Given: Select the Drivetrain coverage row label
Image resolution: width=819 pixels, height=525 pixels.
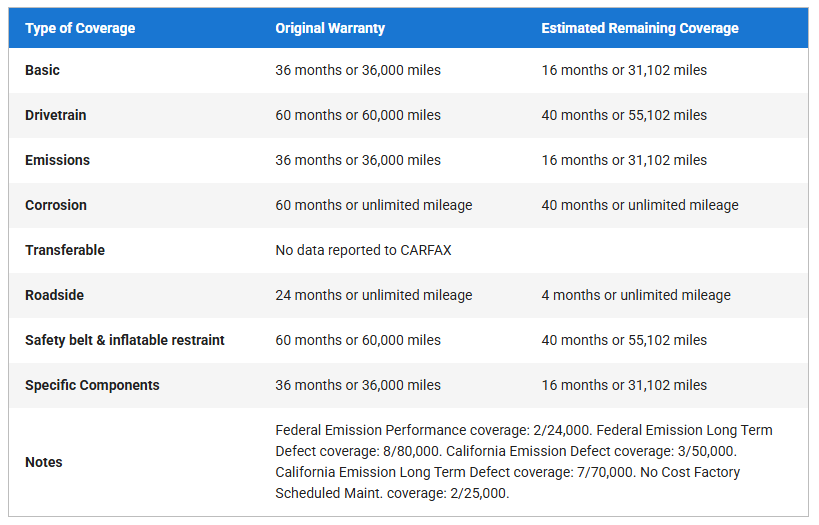Looking at the screenshot, I should [56, 115].
